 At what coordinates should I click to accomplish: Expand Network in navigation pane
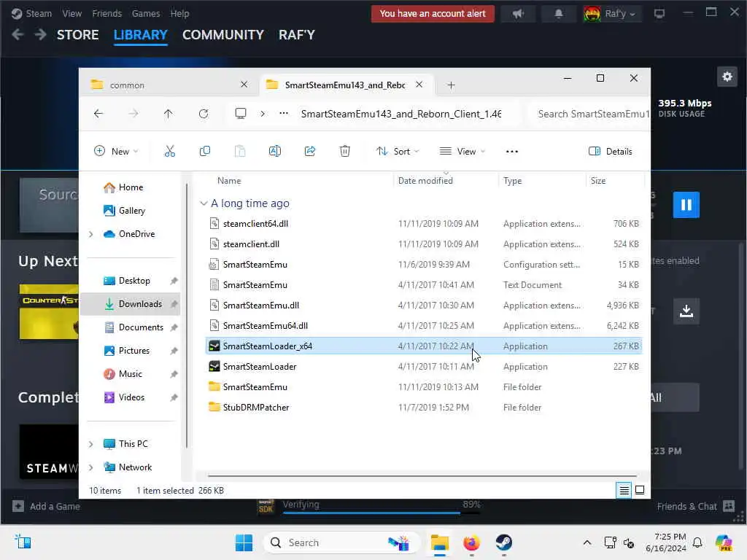tap(91, 467)
